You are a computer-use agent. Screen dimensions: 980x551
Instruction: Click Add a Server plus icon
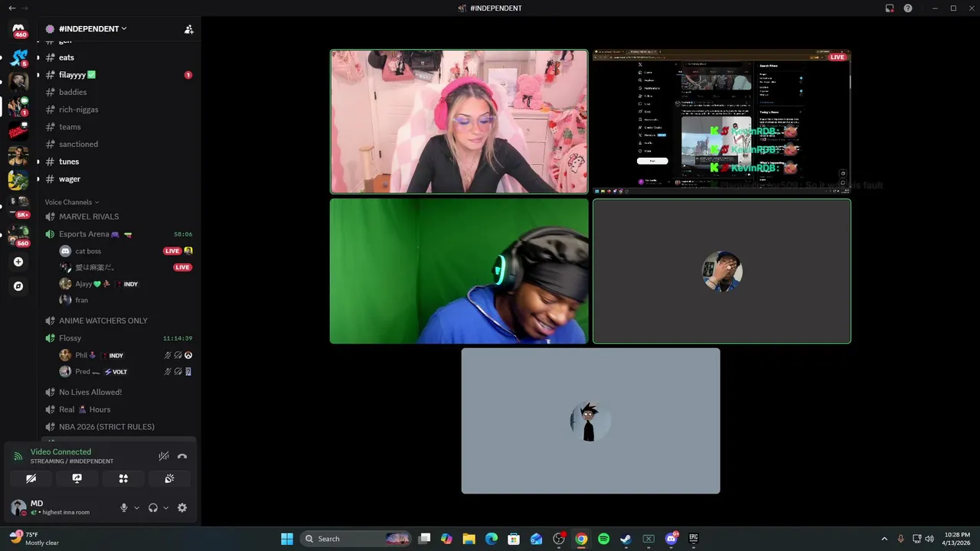click(18, 262)
